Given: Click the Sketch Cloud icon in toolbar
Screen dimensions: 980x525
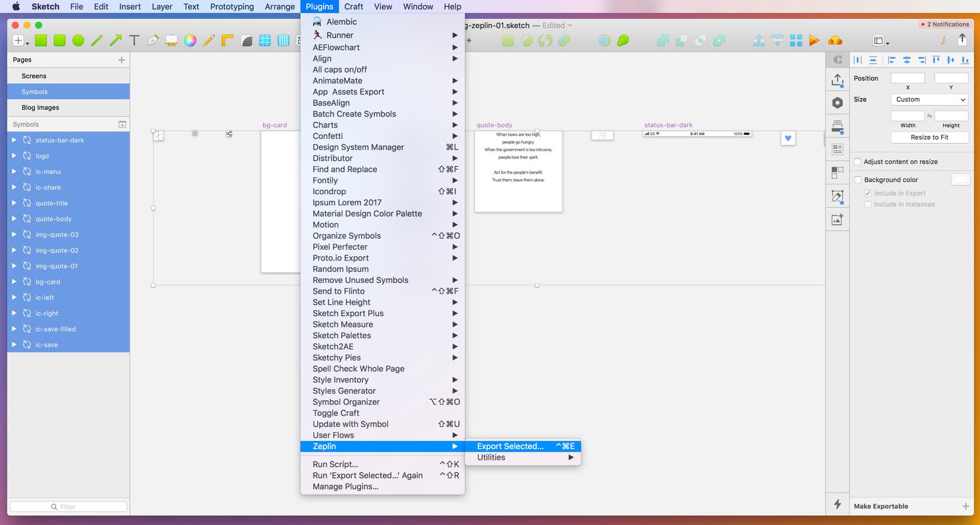Looking at the screenshot, I should coord(836,40).
